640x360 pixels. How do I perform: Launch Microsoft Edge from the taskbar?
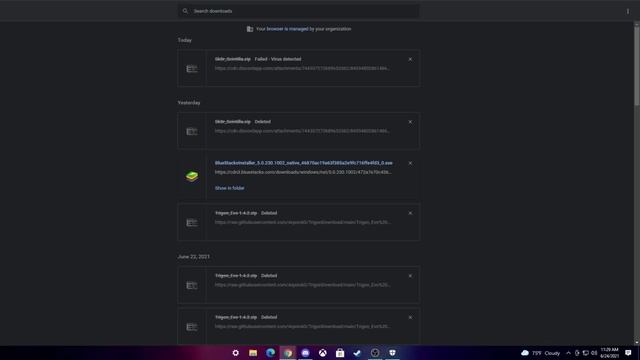coord(270,353)
